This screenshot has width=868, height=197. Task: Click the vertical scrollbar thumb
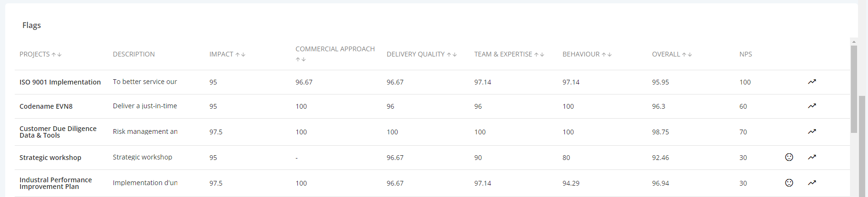[854, 89]
